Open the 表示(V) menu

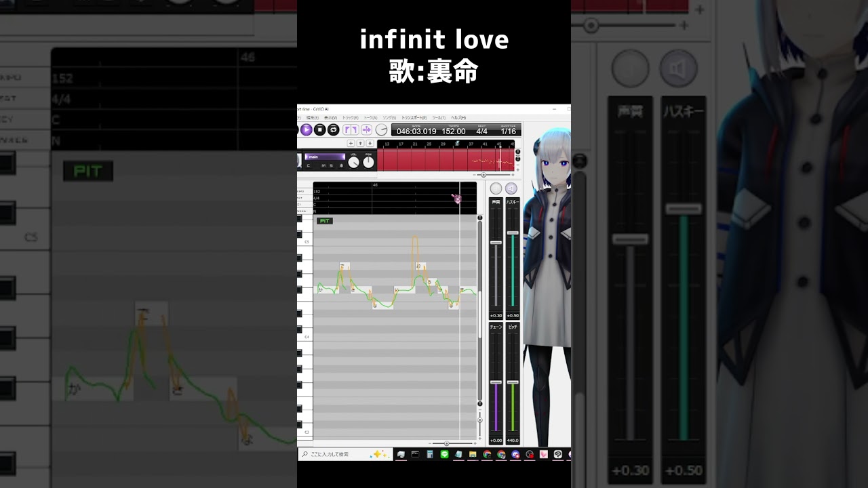click(330, 118)
